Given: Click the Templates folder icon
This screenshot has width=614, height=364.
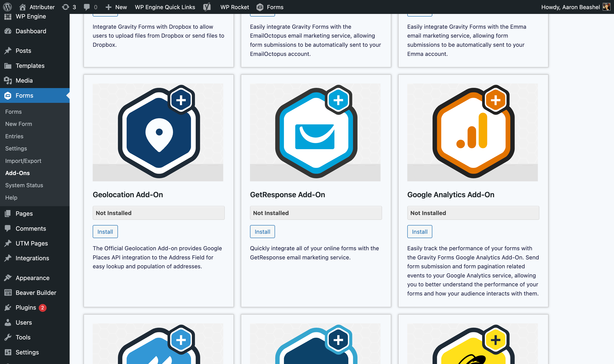Looking at the screenshot, I should click(x=8, y=66).
